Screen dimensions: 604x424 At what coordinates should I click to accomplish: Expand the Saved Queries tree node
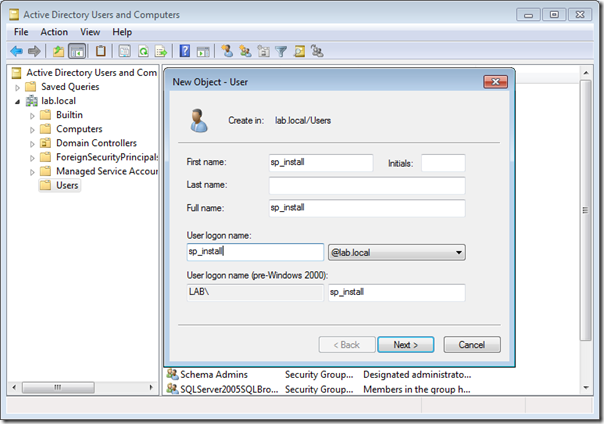coord(17,87)
